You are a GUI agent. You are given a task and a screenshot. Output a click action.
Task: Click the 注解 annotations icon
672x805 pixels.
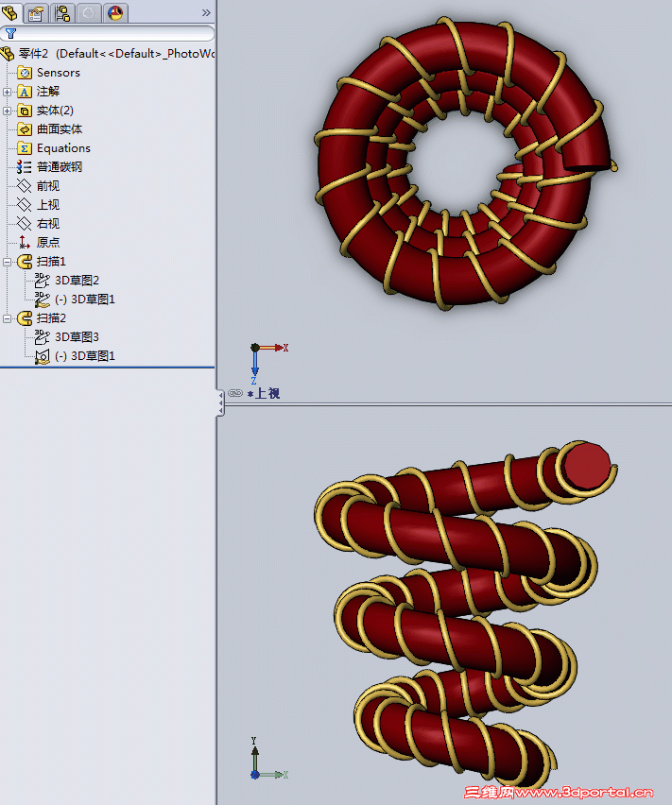25,92
